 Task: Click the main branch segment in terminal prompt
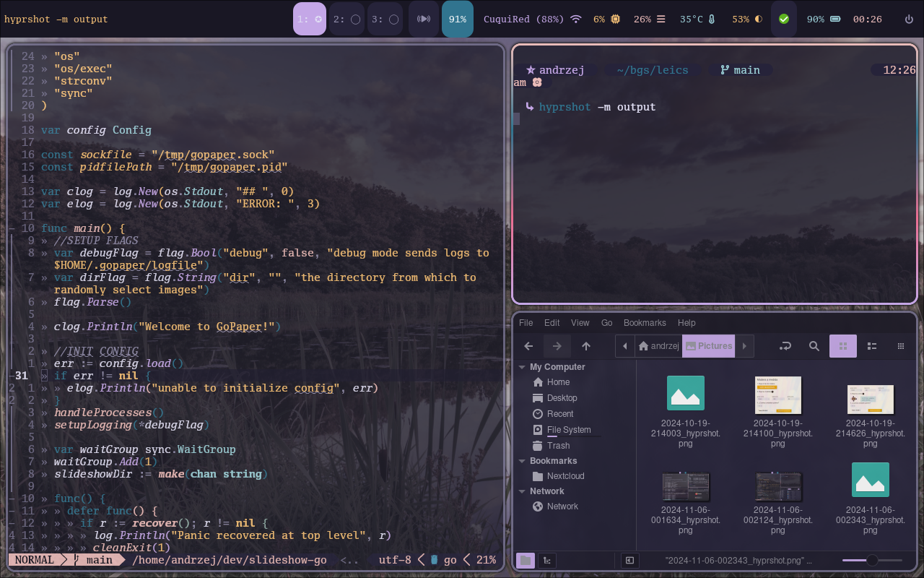pyautogui.click(x=740, y=70)
